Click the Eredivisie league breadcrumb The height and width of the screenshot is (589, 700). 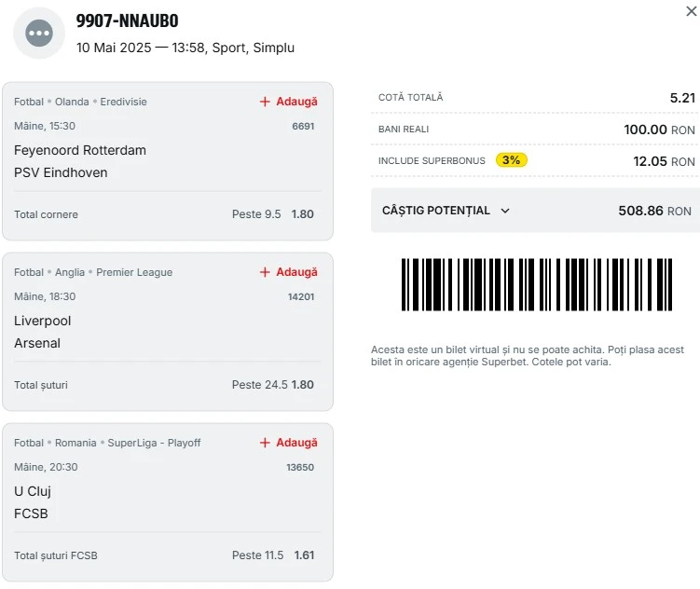(x=123, y=102)
